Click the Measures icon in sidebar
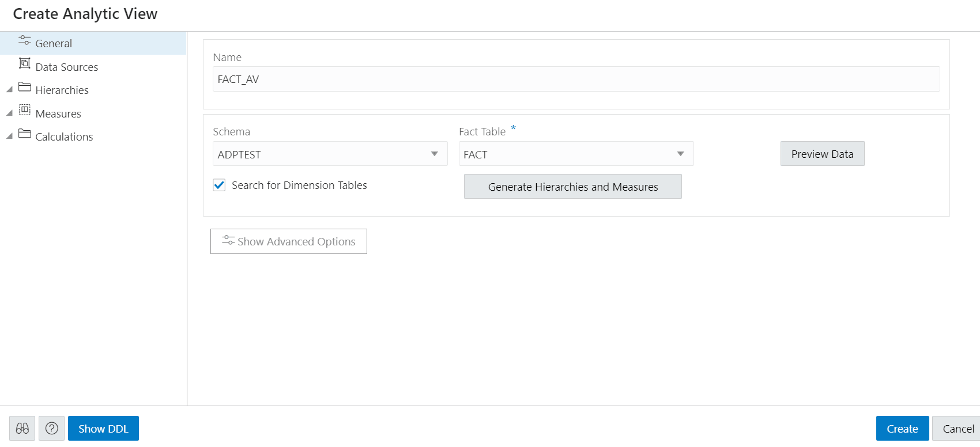 point(24,109)
